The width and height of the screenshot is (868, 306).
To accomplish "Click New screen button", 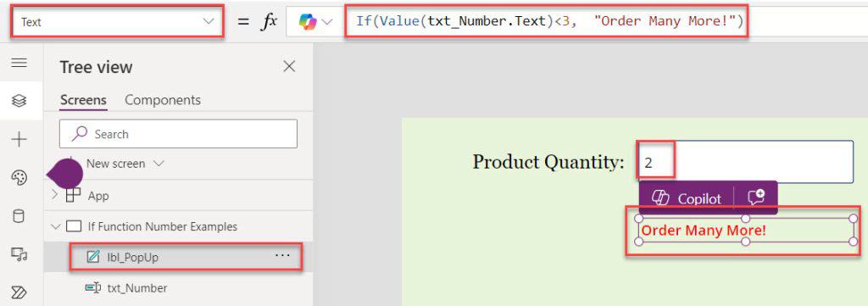I will click(x=115, y=164).
